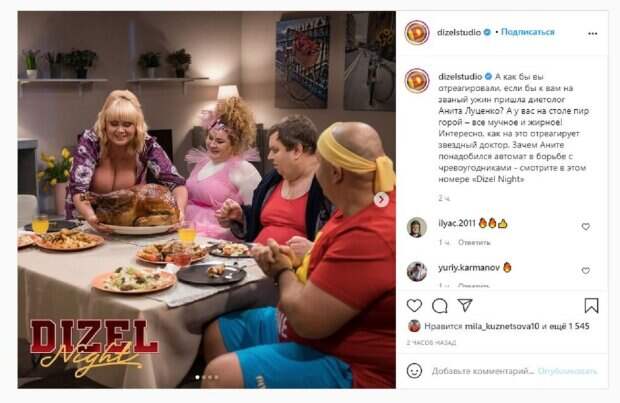Open yuriy.karmanov commenter avatar

coord(417,271)
